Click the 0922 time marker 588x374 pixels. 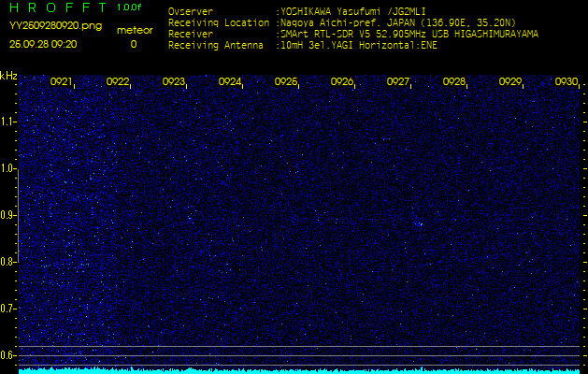pos(118,81)
